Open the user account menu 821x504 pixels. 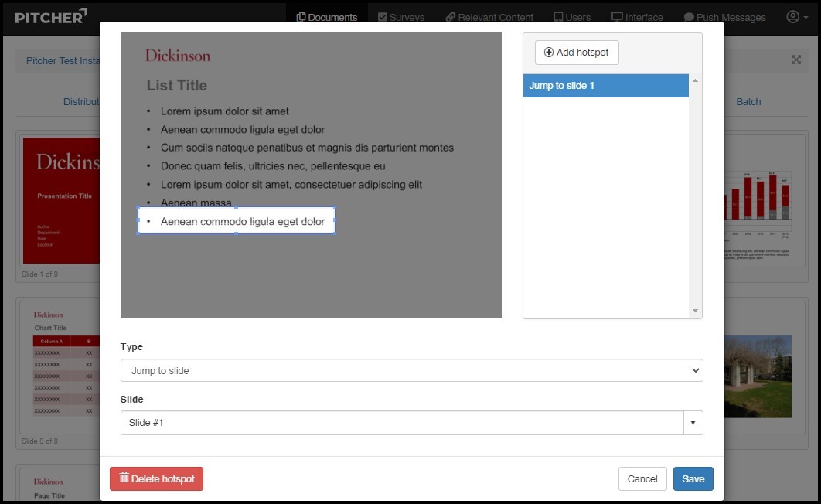(796, 17)
